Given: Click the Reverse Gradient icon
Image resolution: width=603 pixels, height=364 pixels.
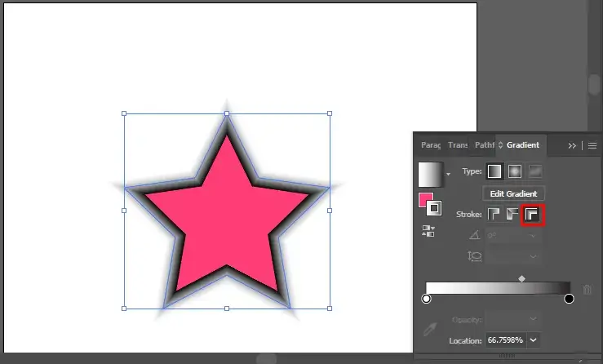Looking at the screenshot, I should coord(428,231).
